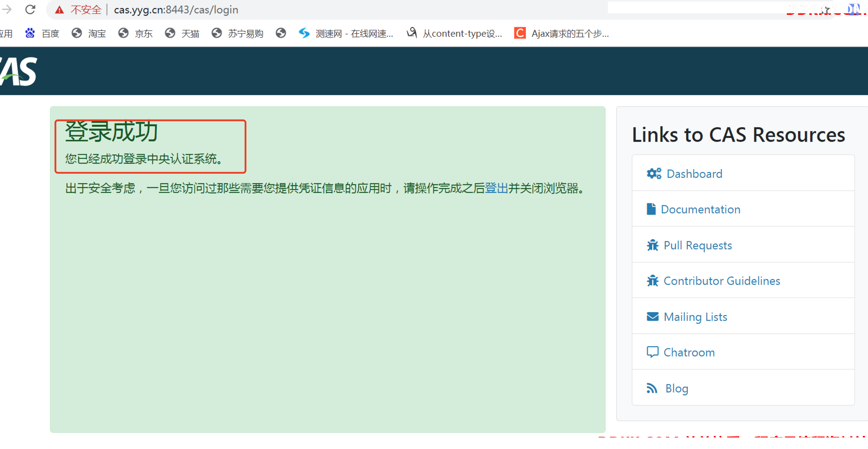868x449 pixels.
Task: Click the 您已经成功登录中央认证系统 message
Action: point(144,159)
